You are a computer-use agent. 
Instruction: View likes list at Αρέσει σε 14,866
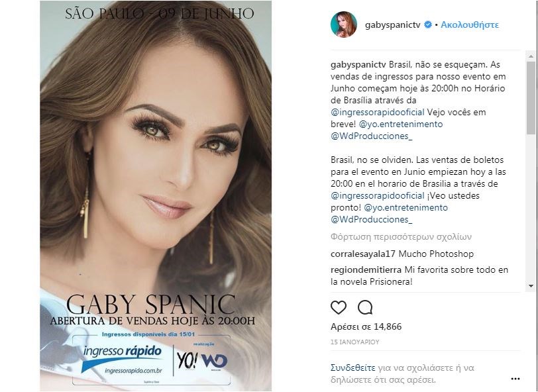click(366, 326)
